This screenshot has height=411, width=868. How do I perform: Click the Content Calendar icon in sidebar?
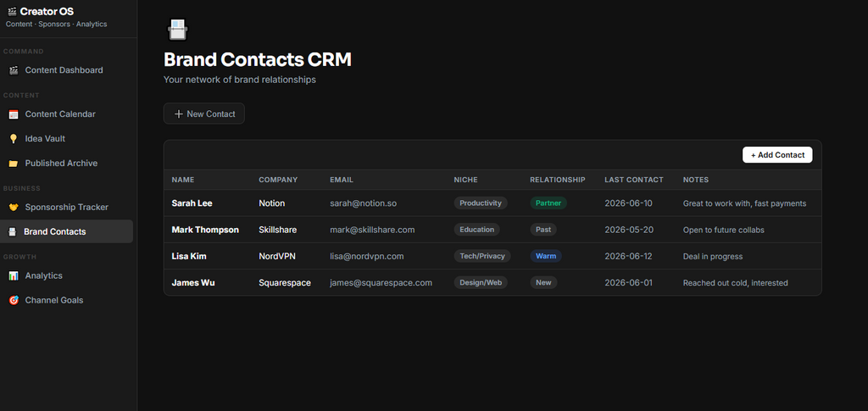[x=14, y=114]
